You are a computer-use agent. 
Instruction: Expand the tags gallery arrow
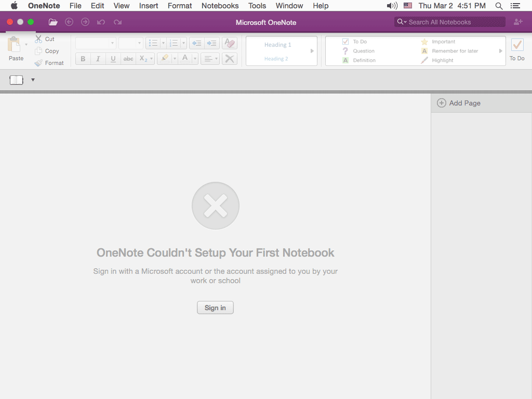pos(500,51)
